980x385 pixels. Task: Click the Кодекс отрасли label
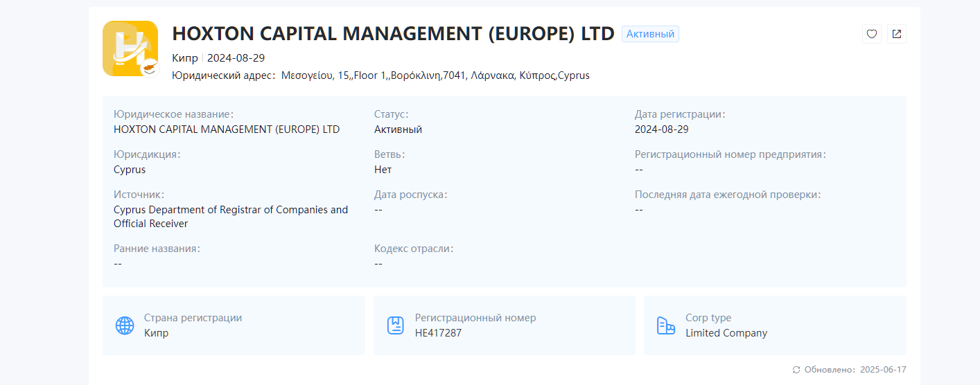click(414, 249)
